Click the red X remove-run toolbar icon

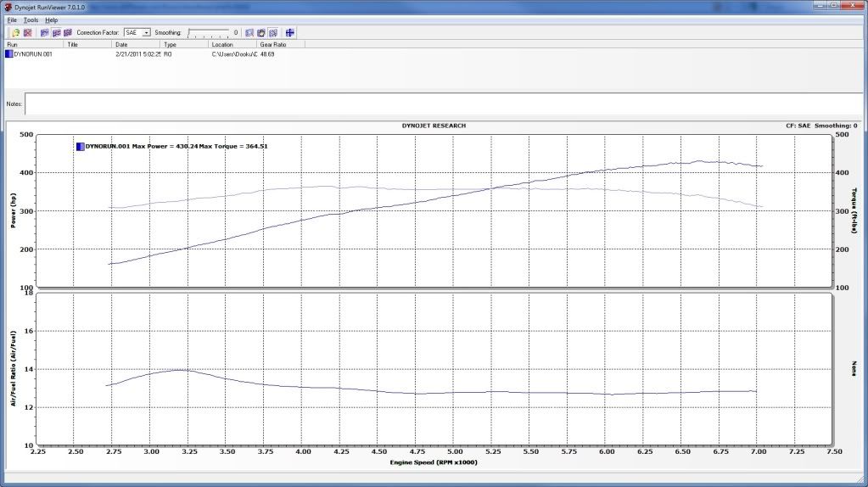(27, 32)
